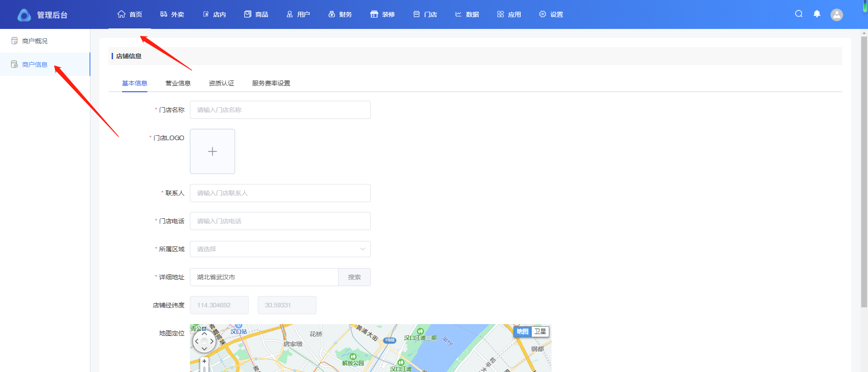This screenshot has width=868, height=372.
Task: Switch map to 地图 view
Action: 523,331
